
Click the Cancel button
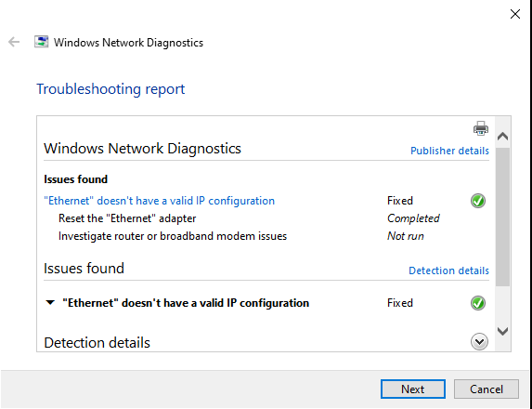[487, 389]
